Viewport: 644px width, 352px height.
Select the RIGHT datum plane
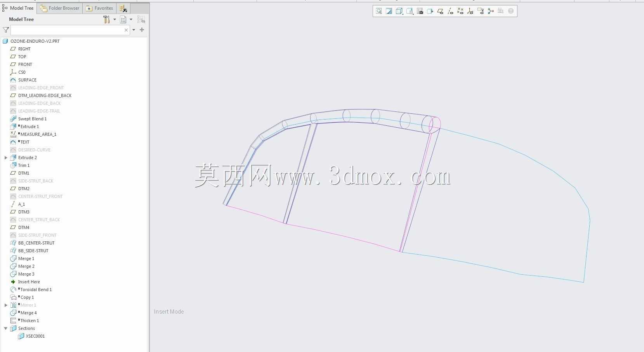[x=24, y=49]
